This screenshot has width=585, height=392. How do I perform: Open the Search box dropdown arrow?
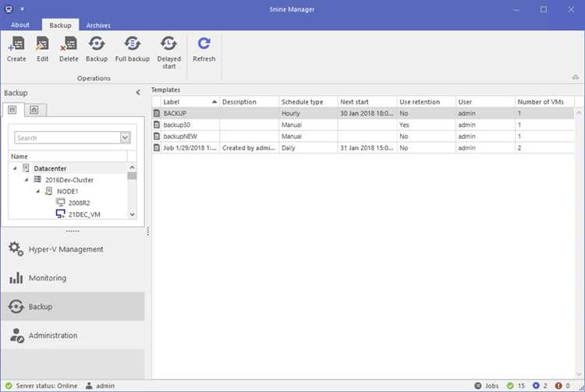(x=126, y=138)
